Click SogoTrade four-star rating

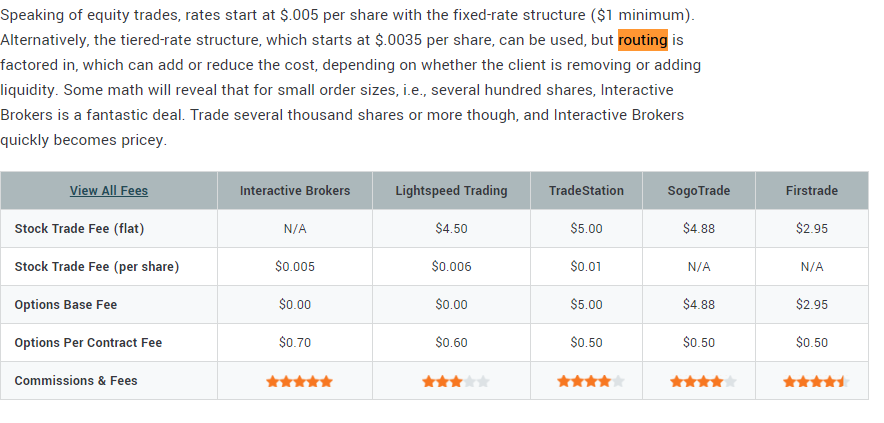pos(703,382)
